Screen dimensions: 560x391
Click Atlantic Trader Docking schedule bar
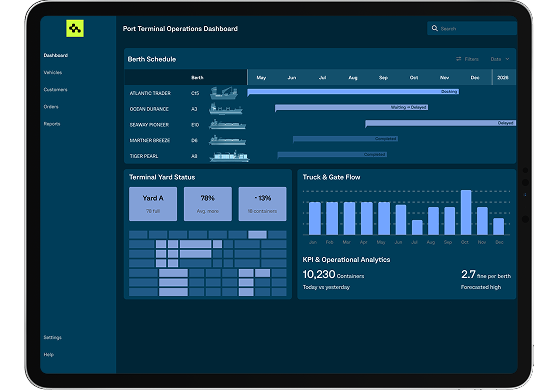pos(353,92)
